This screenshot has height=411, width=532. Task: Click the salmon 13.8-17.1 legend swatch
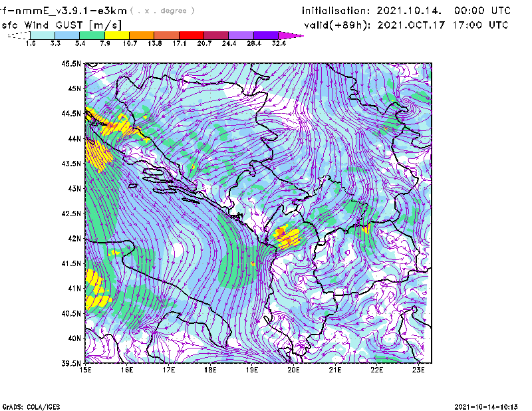(167, 35)
